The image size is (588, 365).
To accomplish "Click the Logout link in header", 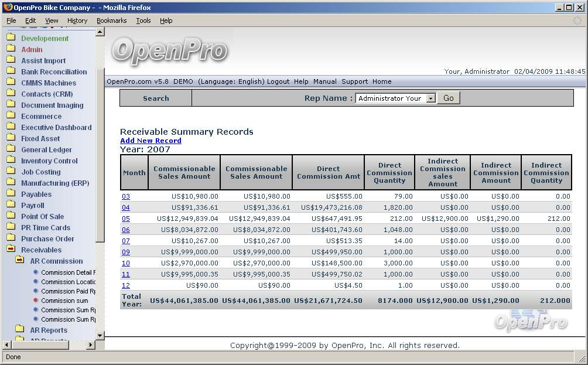I will 278,81.
